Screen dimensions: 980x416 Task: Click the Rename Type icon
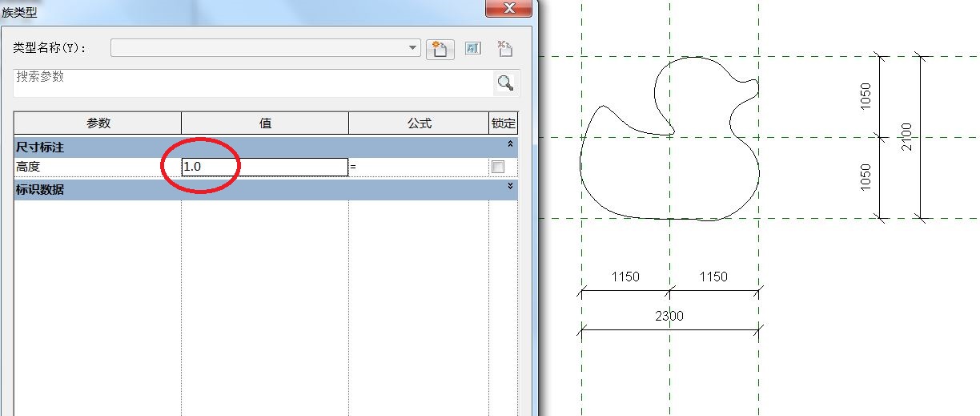(472, 49)
